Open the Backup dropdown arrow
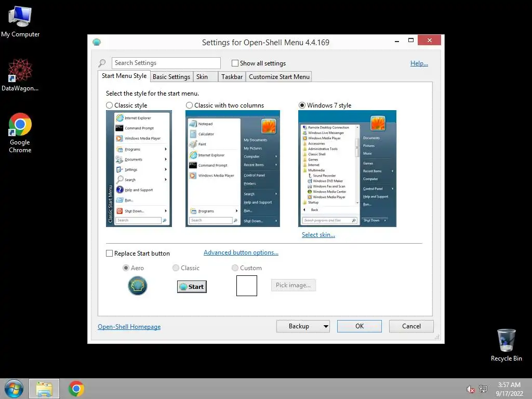Image resolution: width=532 pixels, height=399 pixels. [326, 326]
